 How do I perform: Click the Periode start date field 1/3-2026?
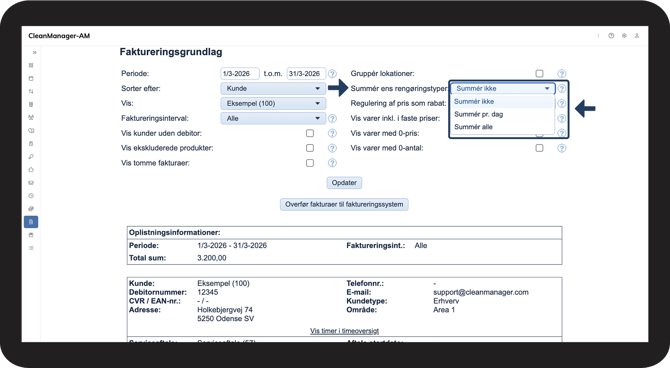240,74
